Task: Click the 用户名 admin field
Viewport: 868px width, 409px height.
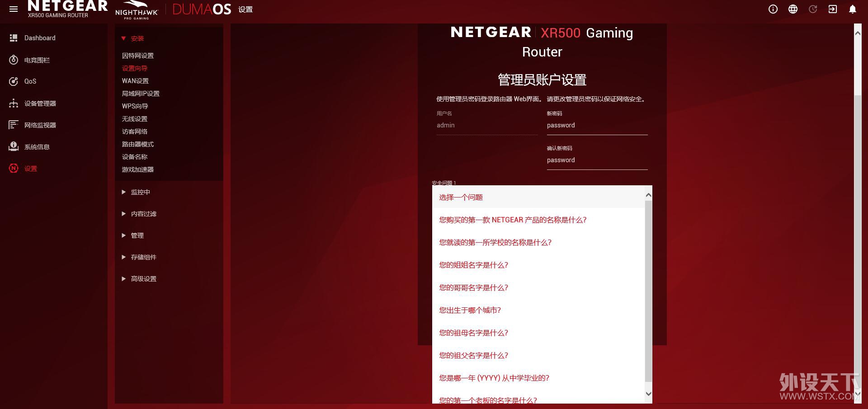Action: click(487, 126)
